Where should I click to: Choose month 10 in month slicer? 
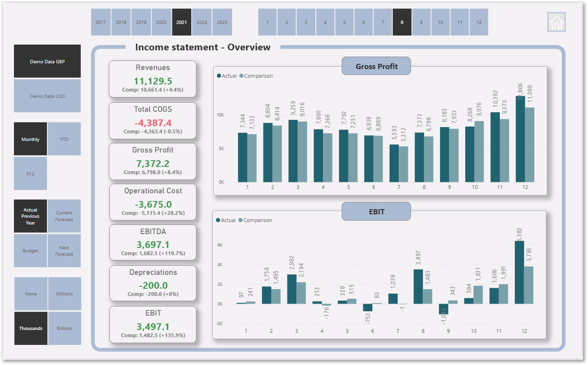coord(440,22)
